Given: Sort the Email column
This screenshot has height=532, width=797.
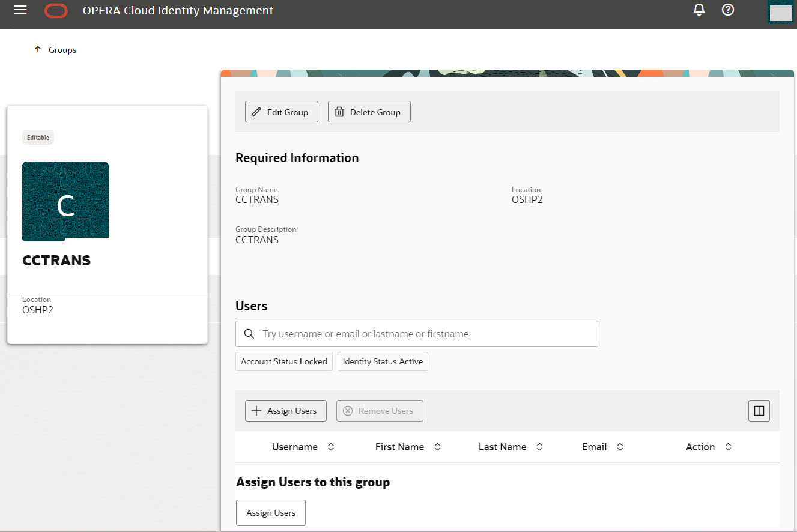Looking at the screenshot, I should point(620,447).
